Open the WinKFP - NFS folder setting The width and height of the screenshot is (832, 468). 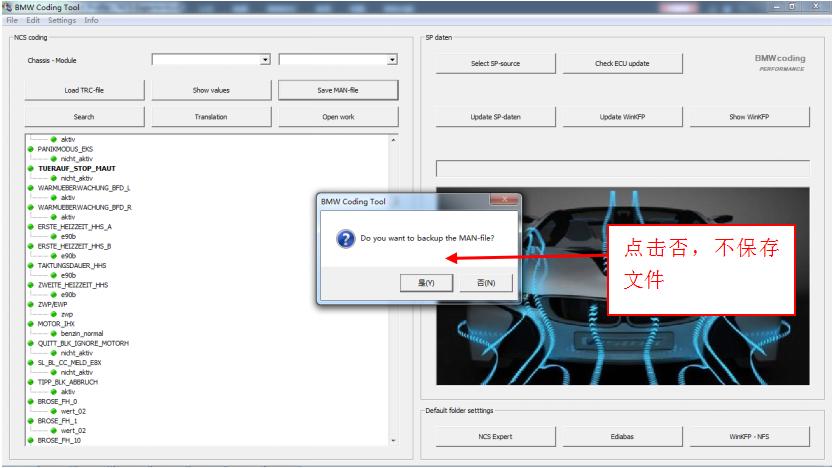749,437
